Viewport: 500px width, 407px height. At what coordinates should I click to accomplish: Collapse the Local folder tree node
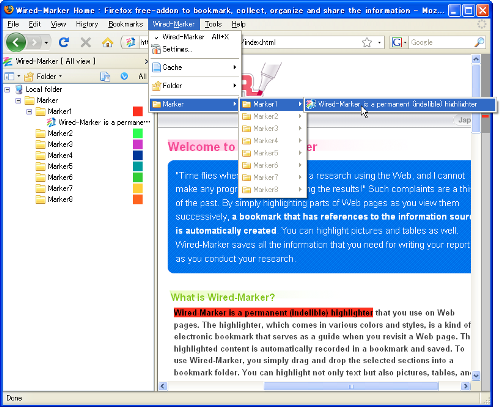pos(7,89)
